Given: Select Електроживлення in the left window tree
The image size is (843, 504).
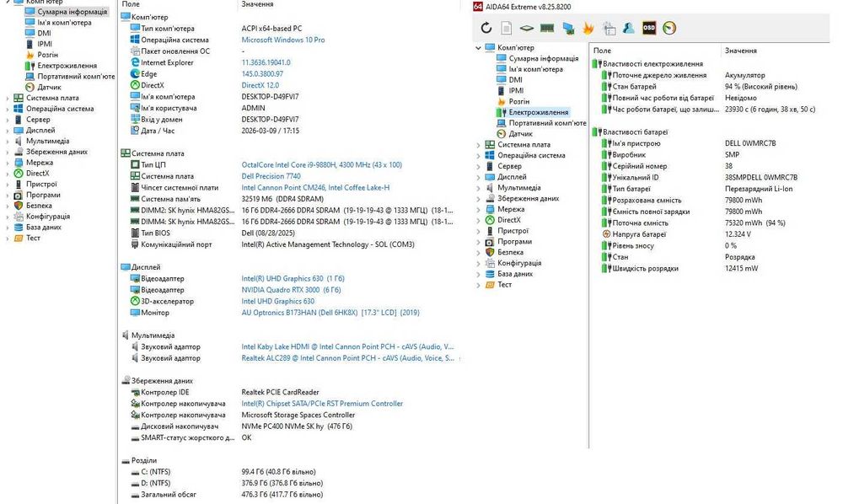Looking at the screenshot, I should click(67, 66).
